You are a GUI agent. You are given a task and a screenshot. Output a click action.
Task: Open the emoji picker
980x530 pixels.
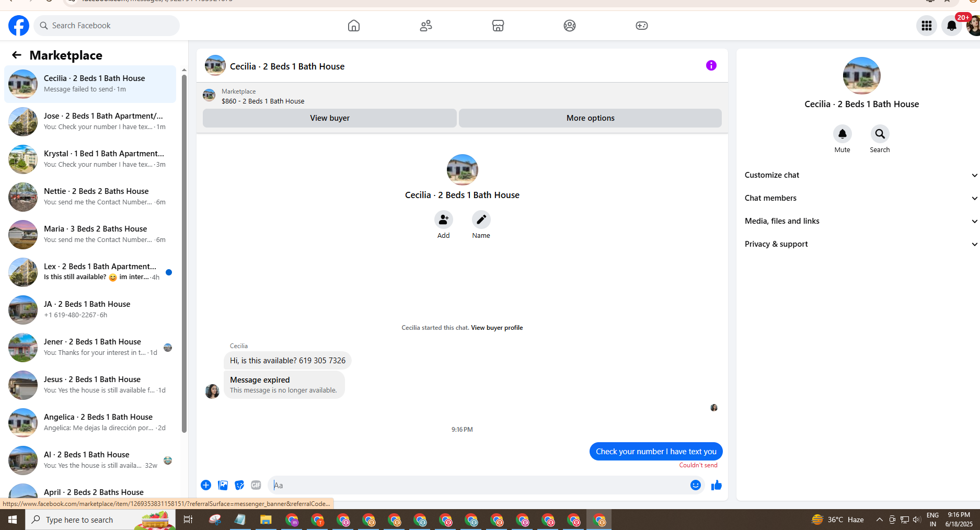[x=695, y=485]
